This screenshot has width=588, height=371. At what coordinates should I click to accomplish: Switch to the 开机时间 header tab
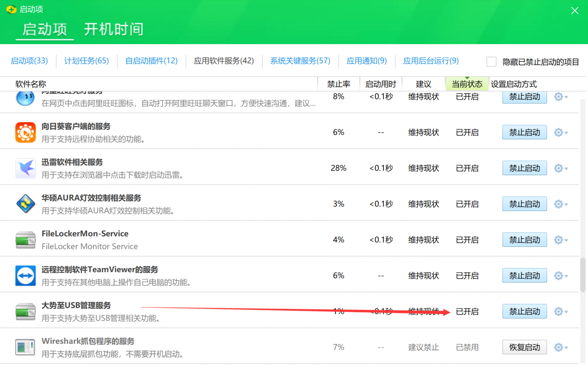click(114, 29)
